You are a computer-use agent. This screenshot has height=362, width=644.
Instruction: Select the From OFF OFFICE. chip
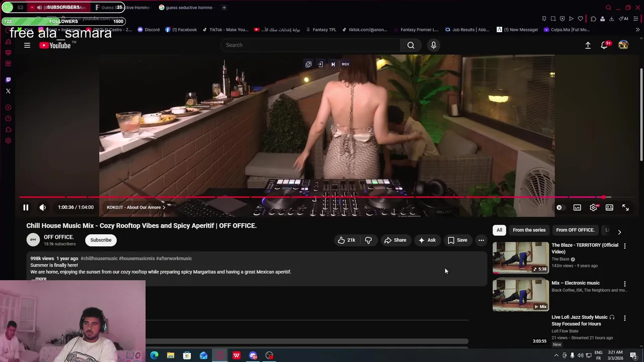click(575, 230)
